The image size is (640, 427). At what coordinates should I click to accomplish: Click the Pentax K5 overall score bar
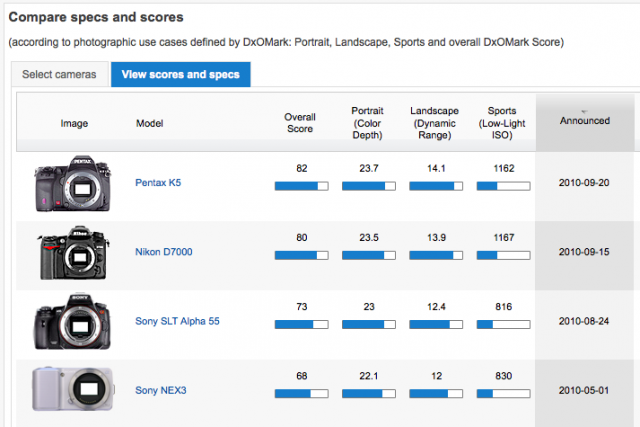302,186
